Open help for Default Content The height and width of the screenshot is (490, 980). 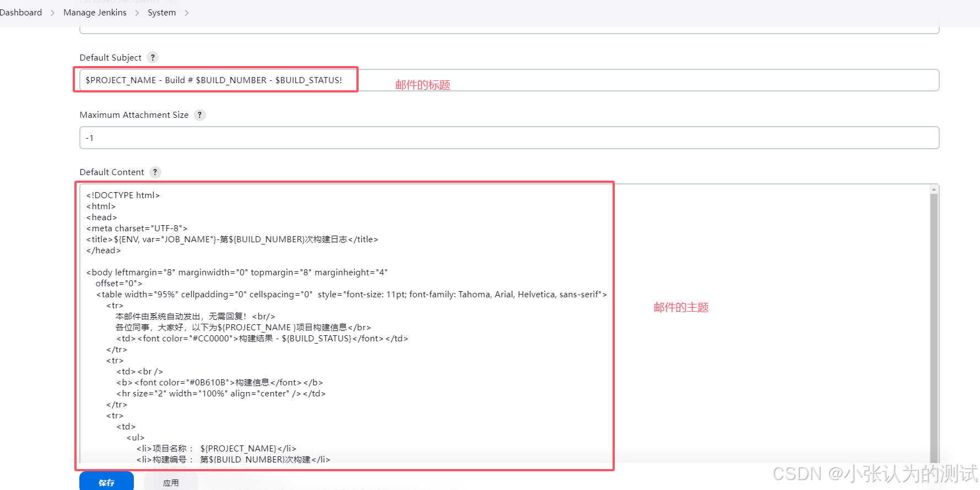point(155,172)
